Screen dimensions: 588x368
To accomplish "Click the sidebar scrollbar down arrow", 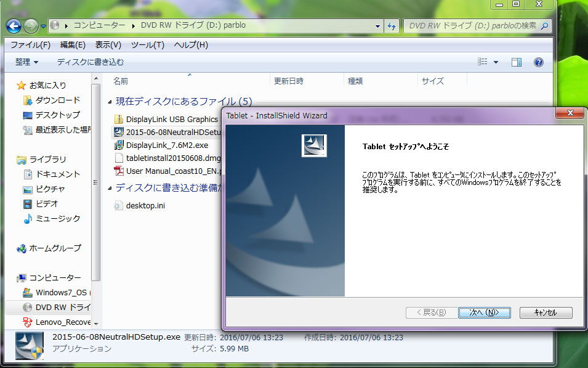I will 96,324.
